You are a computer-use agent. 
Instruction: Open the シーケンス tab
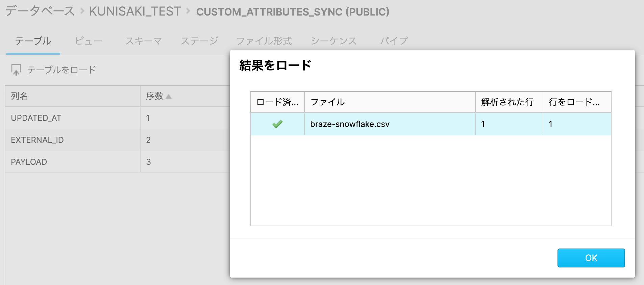click(x=333, y=41)
